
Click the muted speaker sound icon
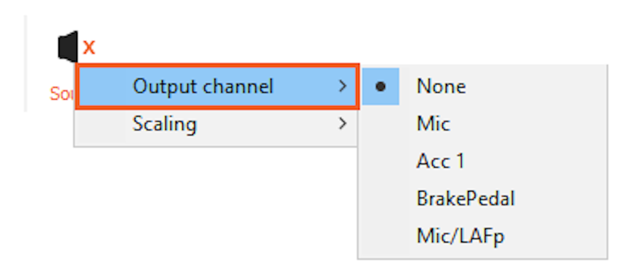[76, 47]
